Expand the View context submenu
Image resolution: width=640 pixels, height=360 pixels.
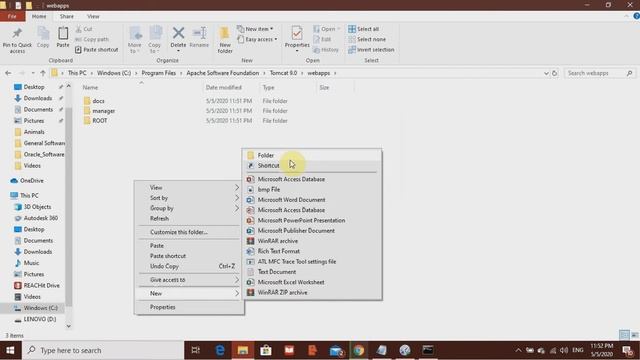189,187
